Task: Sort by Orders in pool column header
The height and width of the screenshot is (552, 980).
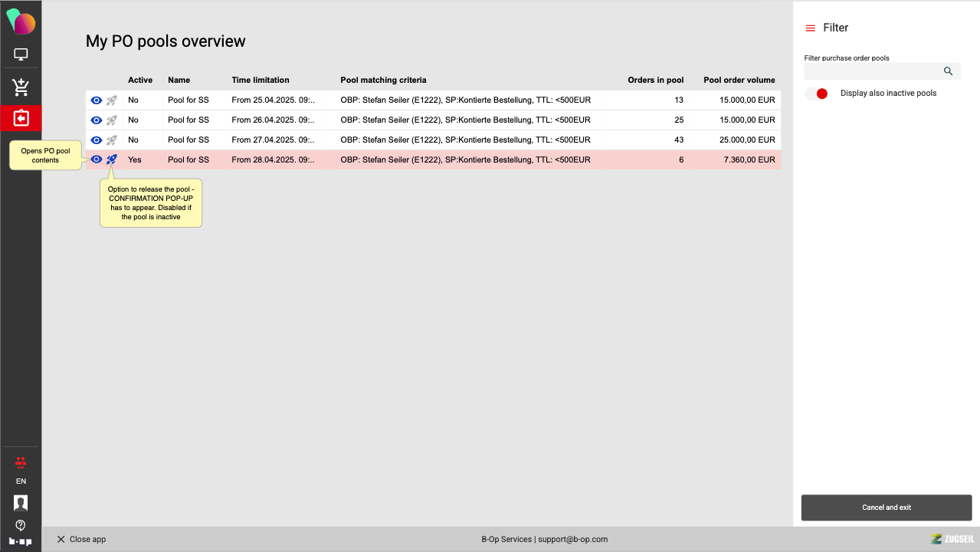Action: click(654, 80)
